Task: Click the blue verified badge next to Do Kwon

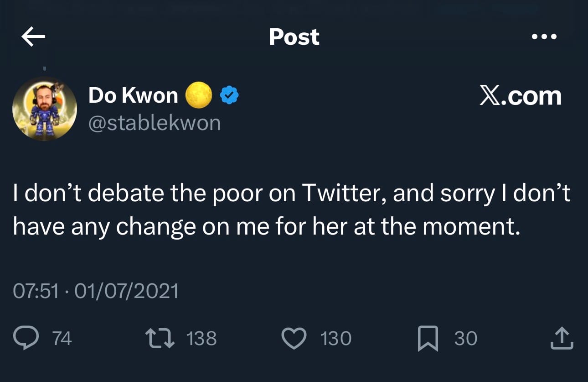Action: pos(230,94)
